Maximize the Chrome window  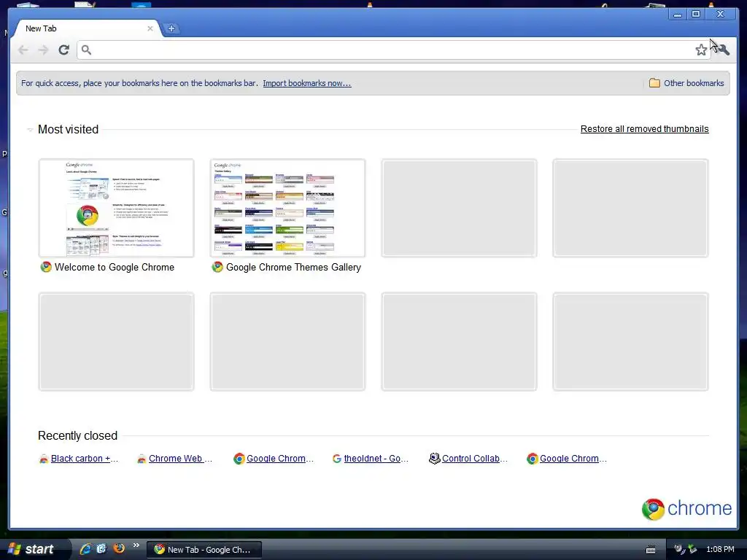696,15
